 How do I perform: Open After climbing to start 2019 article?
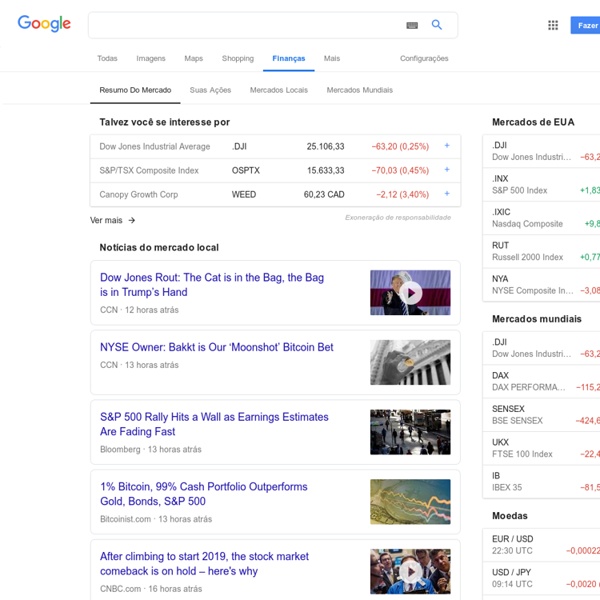pyautogui.click(x=204, y=563)
